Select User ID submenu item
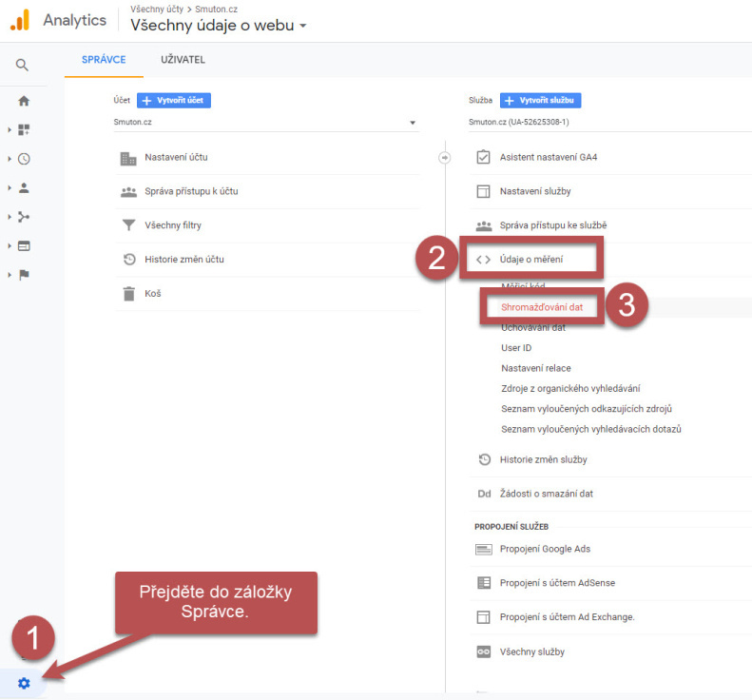 point(516,348)
